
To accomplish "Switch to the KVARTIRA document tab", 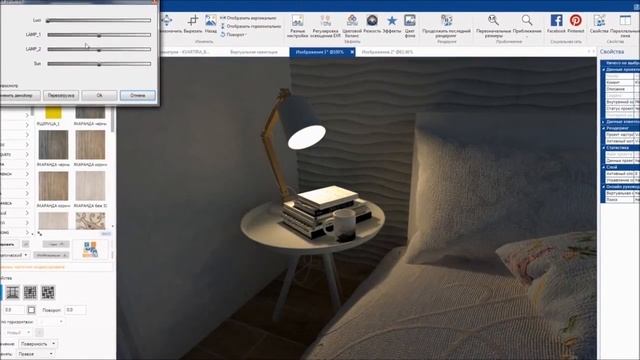I will point(185,52).
